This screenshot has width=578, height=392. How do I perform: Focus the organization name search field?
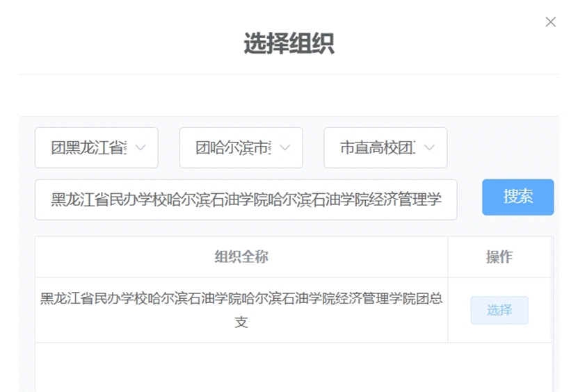246,199
